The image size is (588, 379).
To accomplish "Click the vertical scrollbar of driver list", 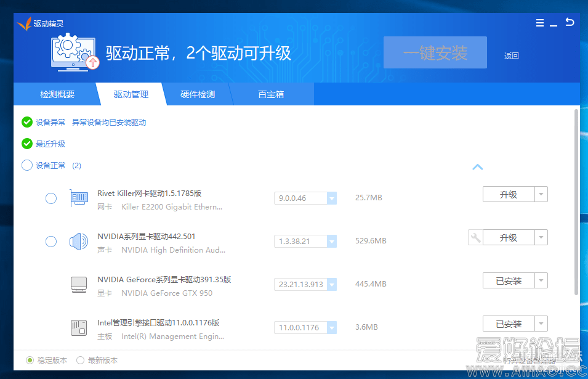I will pos(577,202).
